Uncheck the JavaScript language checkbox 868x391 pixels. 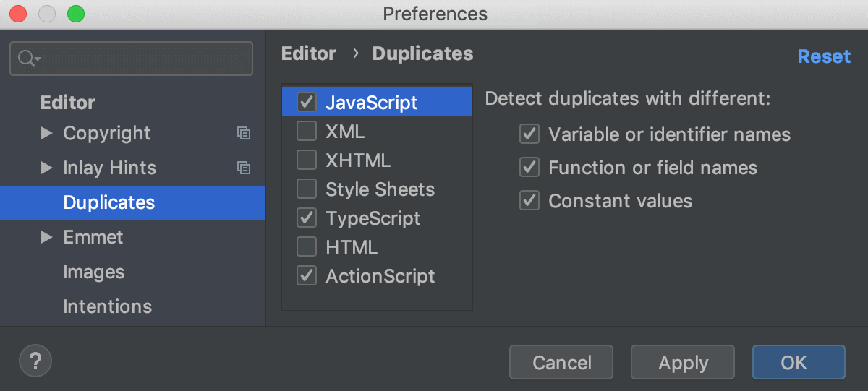pyautogui.click(x=307, y=103)
